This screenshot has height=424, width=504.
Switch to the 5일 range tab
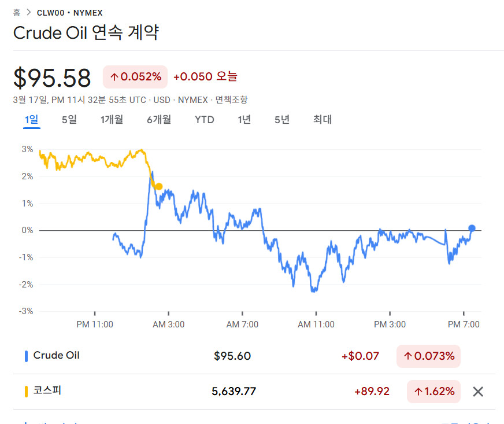click(x=69, y=120)
